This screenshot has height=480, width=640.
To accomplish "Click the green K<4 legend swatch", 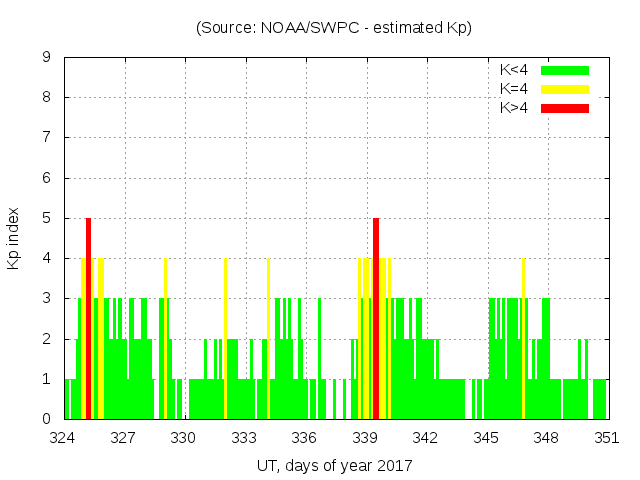I will 565,70.
